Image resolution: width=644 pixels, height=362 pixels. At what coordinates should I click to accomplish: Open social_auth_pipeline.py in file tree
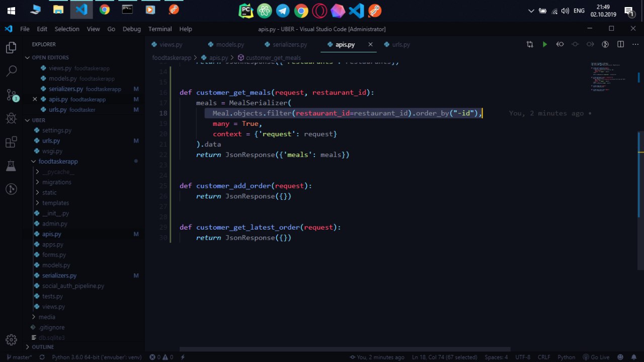[x=73, y=286]
